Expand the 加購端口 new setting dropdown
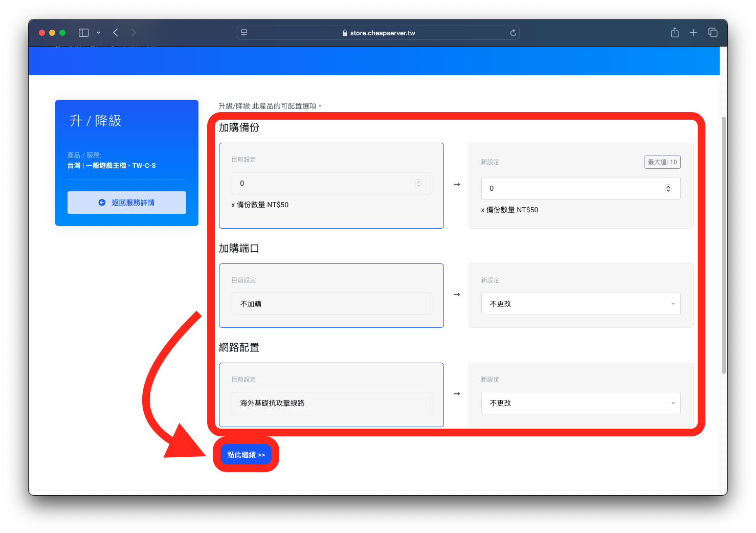 [x=581, y=304]
